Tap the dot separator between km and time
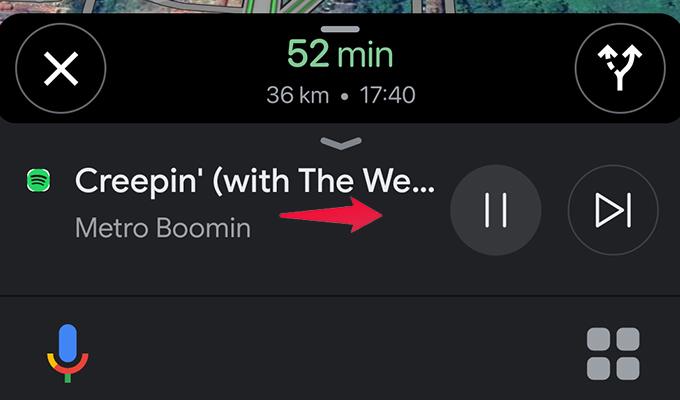Image resolution: width=680 pixels, height=400 pixels. [x=344, y=96]
